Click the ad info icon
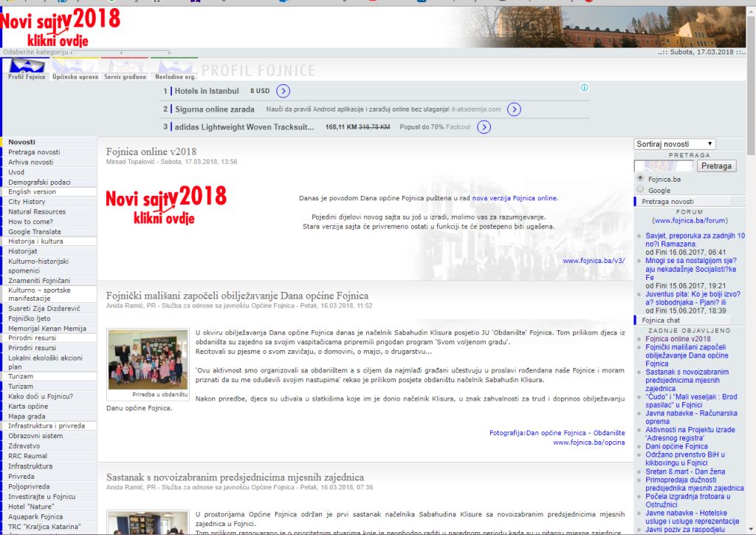The image size is (756, 535). 584,88
